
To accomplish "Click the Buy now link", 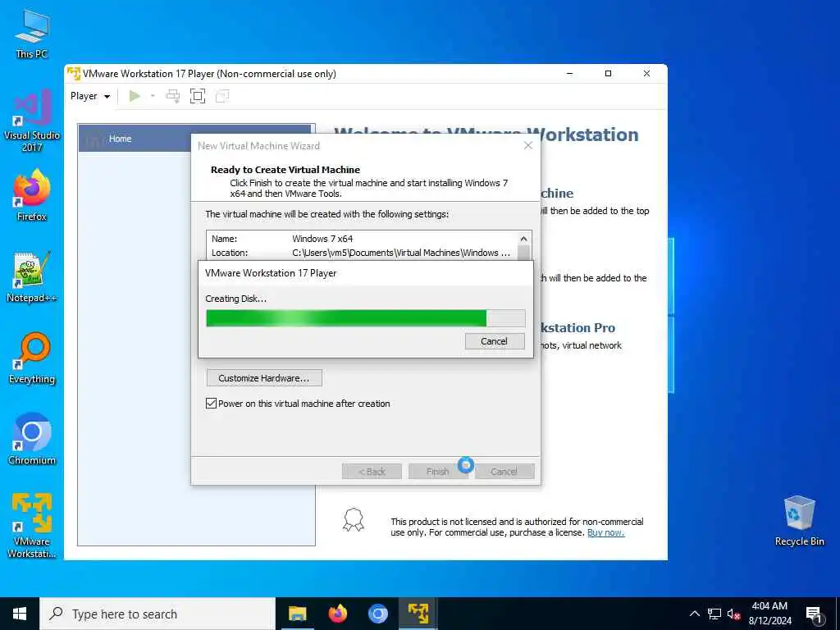I will [606, 532].
